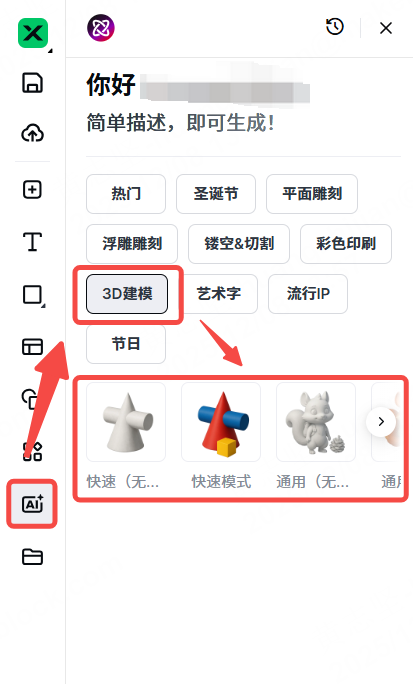This screenshot has width=413, height=684.
Task: Pick the squirrel 通用 model thumbnail
Action: (316, 422)
